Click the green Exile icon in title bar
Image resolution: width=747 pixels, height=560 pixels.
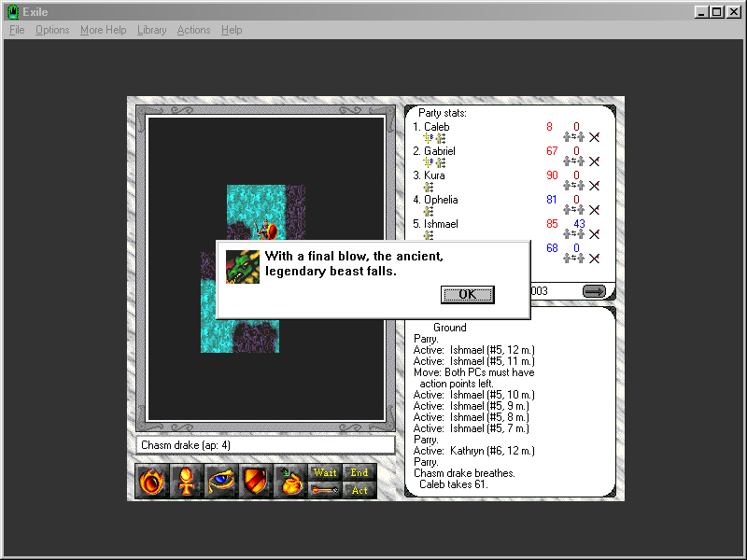pyautogui.click(x=13, y=12)
